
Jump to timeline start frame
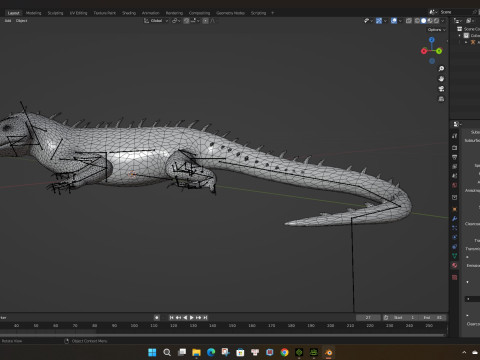click(x=171, y=317)
